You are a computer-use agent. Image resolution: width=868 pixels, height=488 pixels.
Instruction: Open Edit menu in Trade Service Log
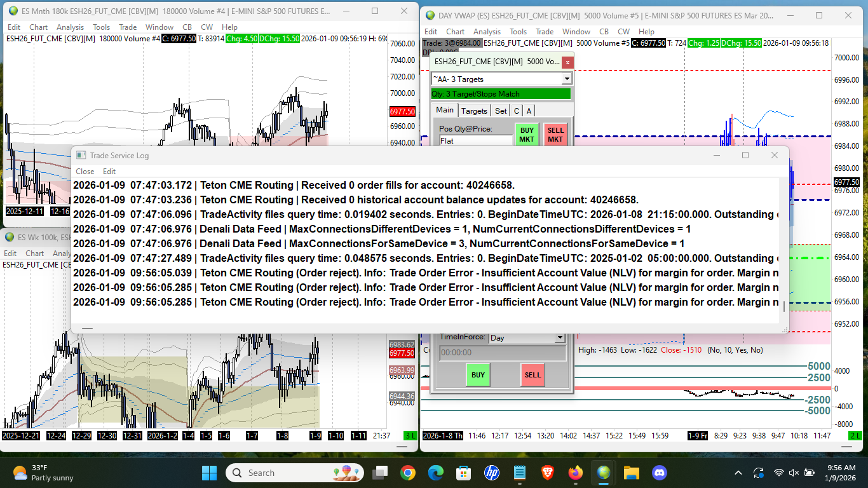coord(109,172)
